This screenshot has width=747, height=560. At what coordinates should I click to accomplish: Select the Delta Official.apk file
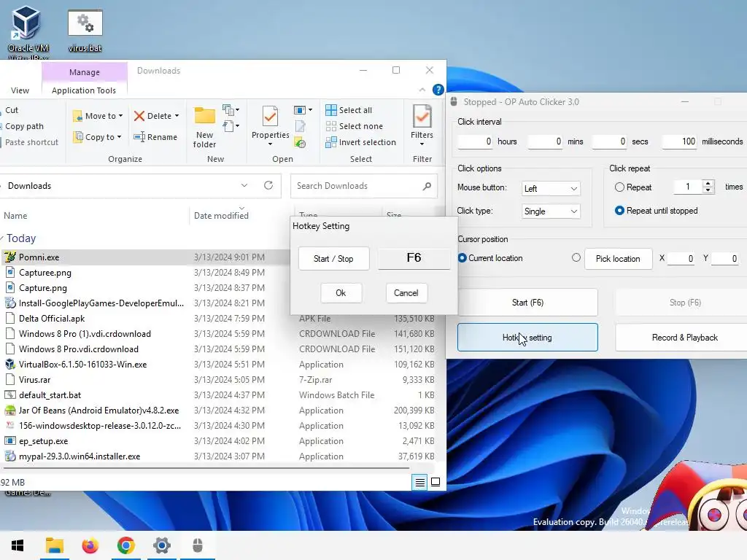tap(52, 319)
